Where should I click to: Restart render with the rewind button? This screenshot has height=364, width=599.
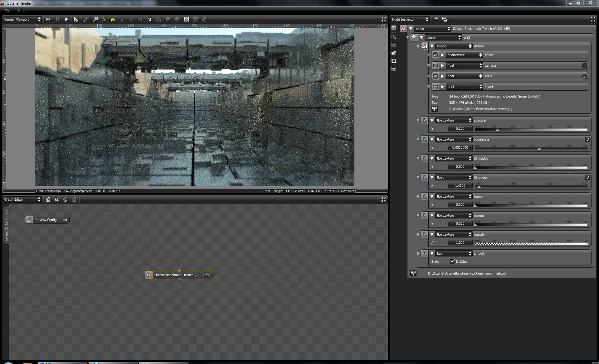click(x=48, y=19)
